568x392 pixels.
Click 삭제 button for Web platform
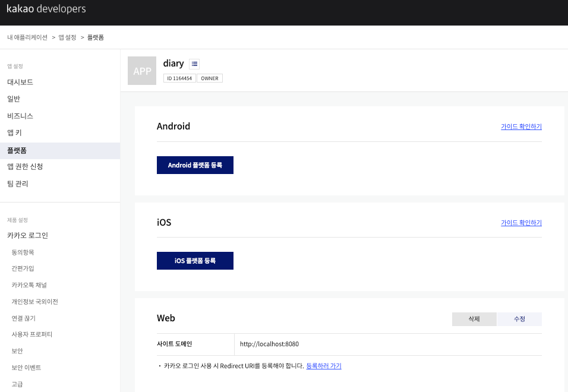pyautogui.click(x=474, y=319)
